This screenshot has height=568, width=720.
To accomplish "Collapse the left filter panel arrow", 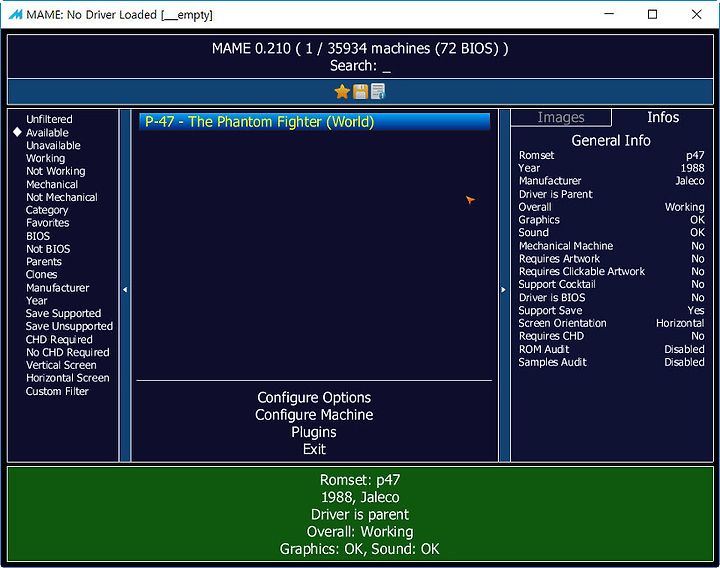I will click(x=125, y=290).
